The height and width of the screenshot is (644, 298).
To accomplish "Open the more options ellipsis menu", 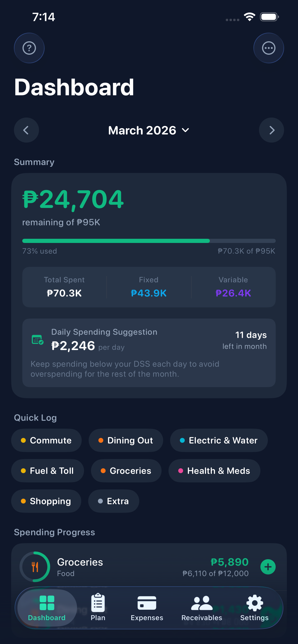I will pos(269,48).
